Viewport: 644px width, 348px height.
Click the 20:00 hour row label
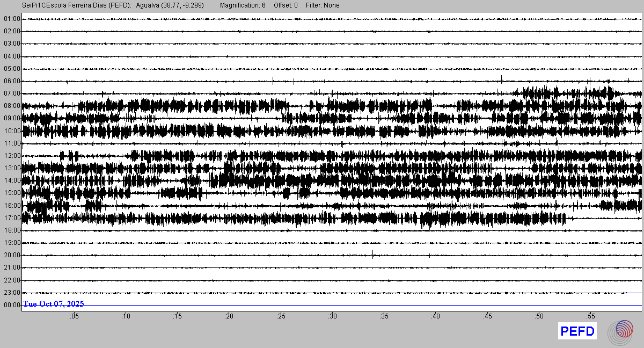tap(12, 255)
